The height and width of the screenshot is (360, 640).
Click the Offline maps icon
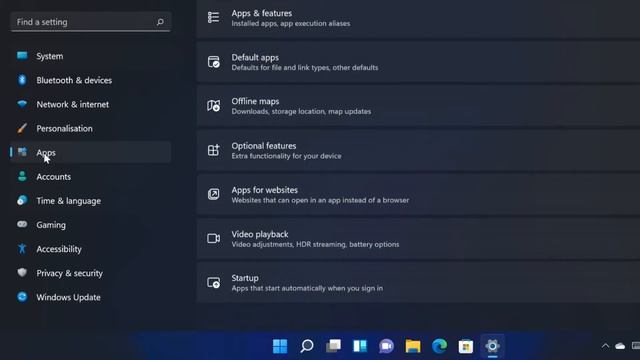213,106
